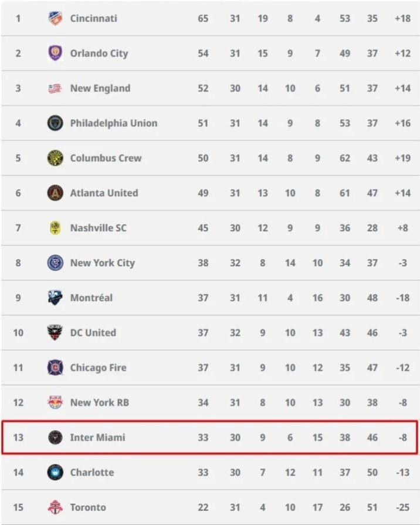Click Cincinnati's 65 points value

tap(203, 18)
